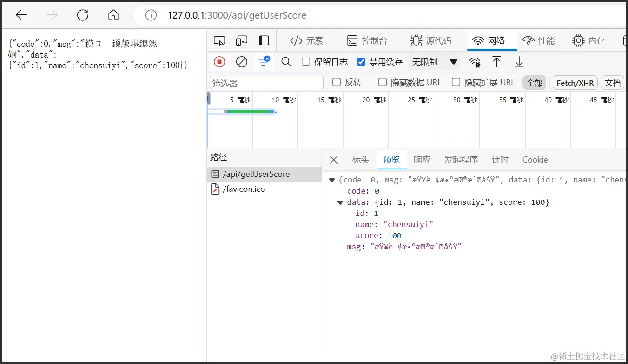
Task: Filter by 文档 request type
Action: (x=613, y=83)
